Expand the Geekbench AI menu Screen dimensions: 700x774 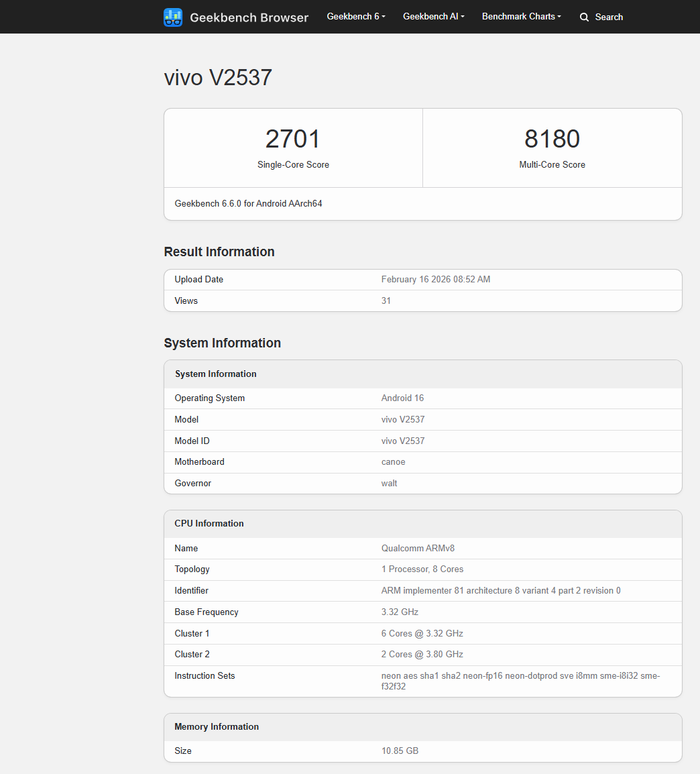(x=433, y=16)
